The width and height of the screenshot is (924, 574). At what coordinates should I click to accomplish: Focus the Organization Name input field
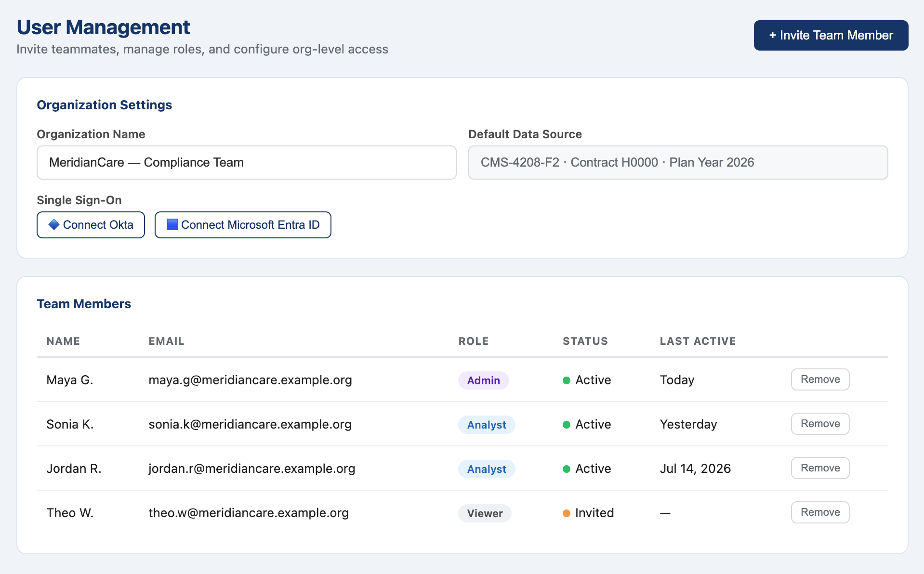[x=247, y=163]
